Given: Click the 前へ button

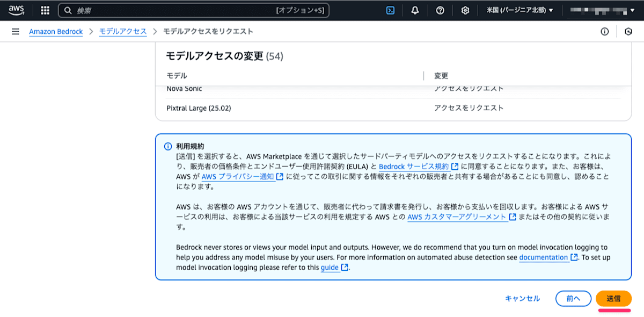Looking at the screenshot, I should (x=573, y=299).
